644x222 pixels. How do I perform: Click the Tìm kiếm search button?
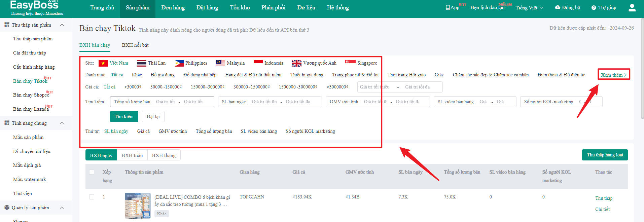click(x=124, y=116)
